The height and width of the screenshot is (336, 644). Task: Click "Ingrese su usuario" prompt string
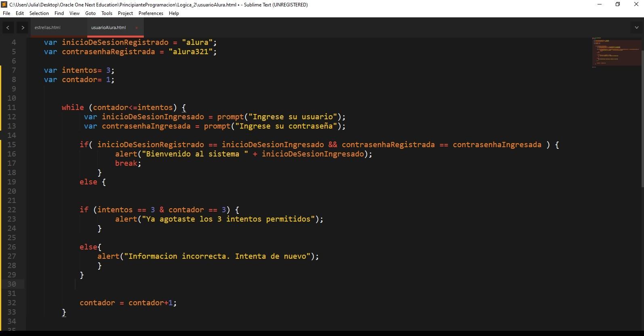(x=293, y=117)
